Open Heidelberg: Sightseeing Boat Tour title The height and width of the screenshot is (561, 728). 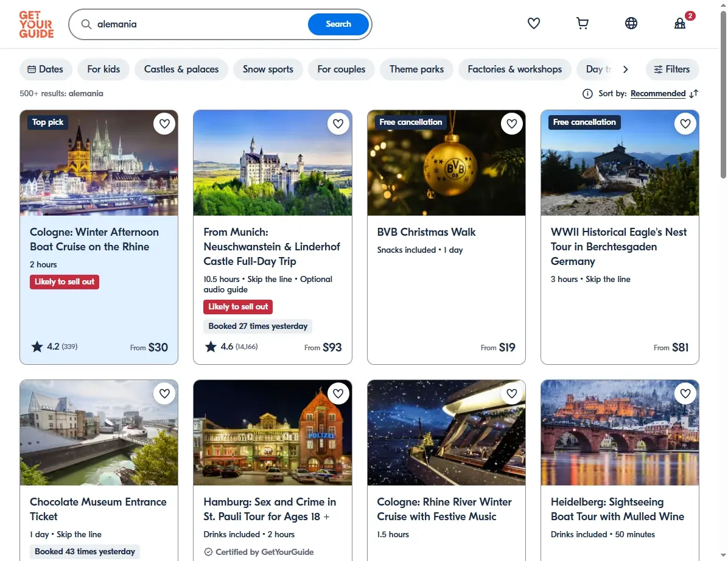617,509
